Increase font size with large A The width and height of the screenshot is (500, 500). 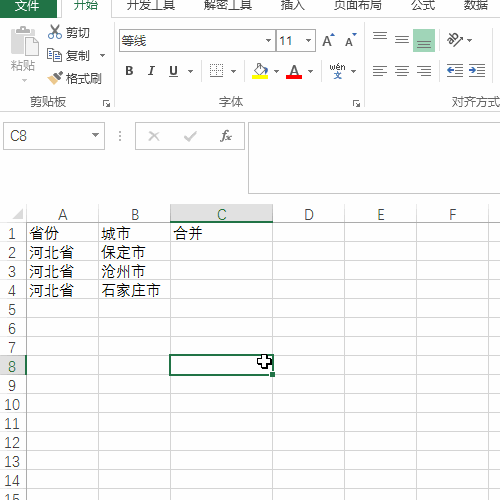click(328, 41)
